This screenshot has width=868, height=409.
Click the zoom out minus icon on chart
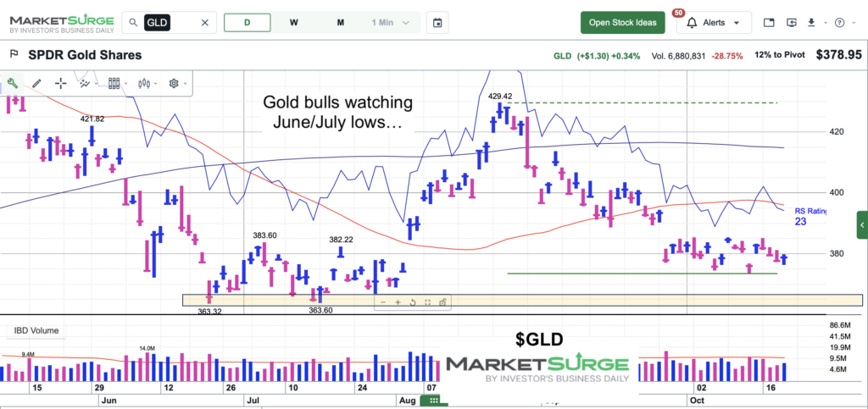click(x=383, y=302)
